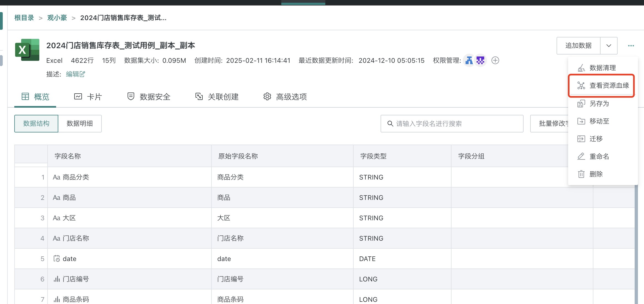Switch to 数据明细 view
This screenshot has height=304, width=644.
point(79,123)
